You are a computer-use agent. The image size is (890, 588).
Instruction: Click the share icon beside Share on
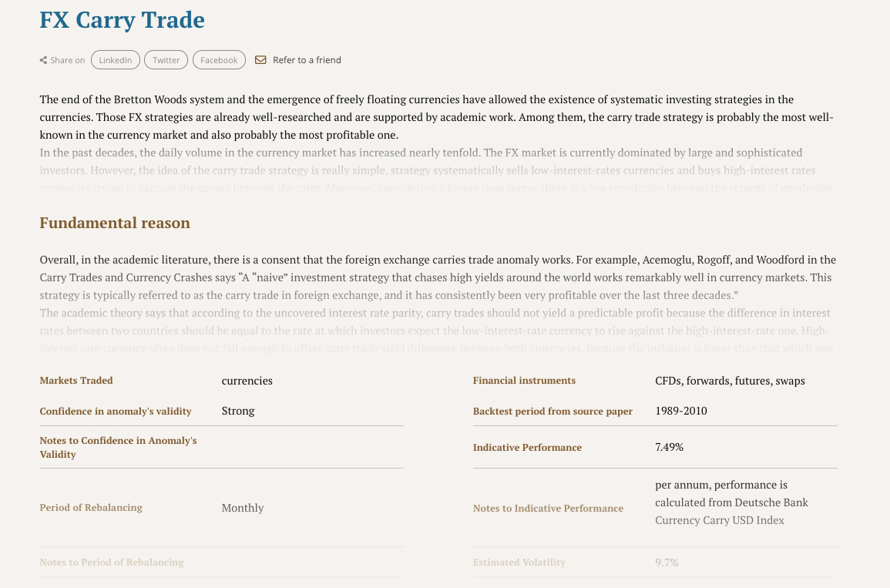[43, 60]
